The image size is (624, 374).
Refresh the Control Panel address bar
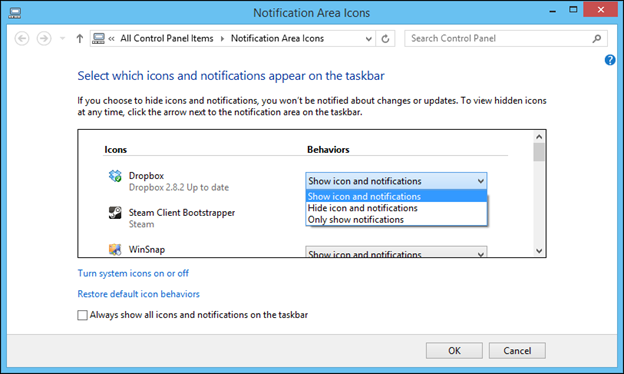point(385,39)
